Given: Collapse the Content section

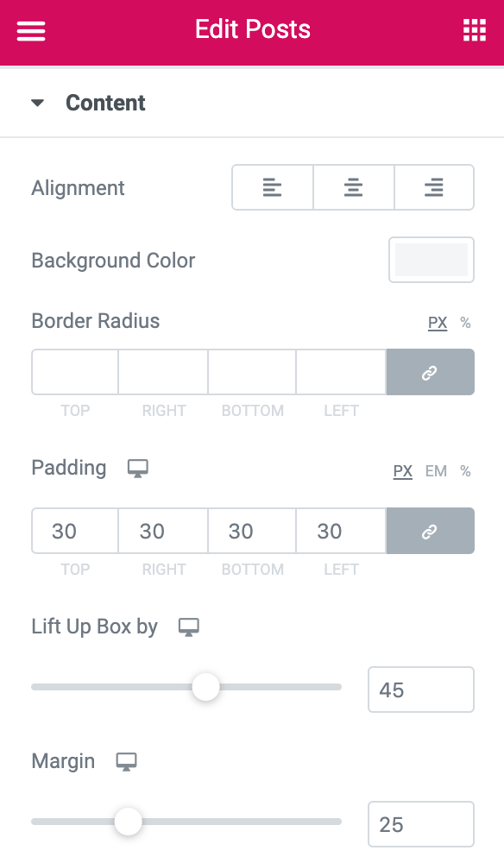Looking at the screenshot, I should (37, 101).
